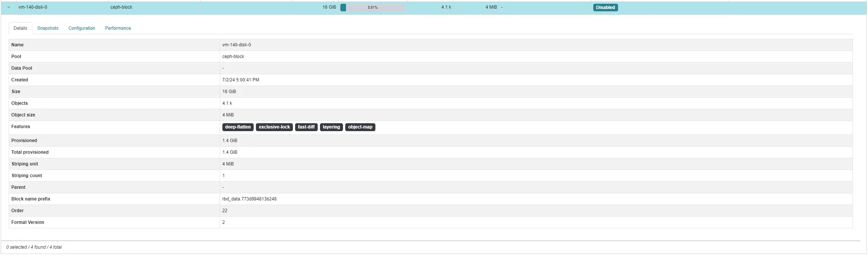The height and width of the screenshot is (257, 868).
Task: Click the Disabled mirroring badge
Action: [605, 8]
